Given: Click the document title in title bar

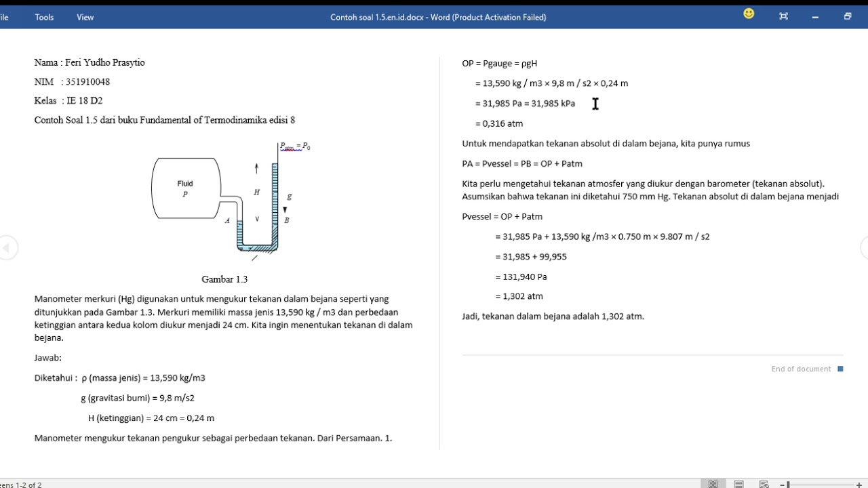Looking at the screenshot, I should (438, 17).
